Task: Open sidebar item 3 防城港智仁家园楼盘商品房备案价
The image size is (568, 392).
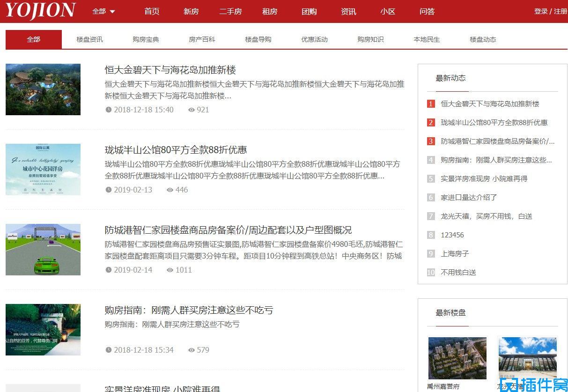Action: [x=498, y=141]
